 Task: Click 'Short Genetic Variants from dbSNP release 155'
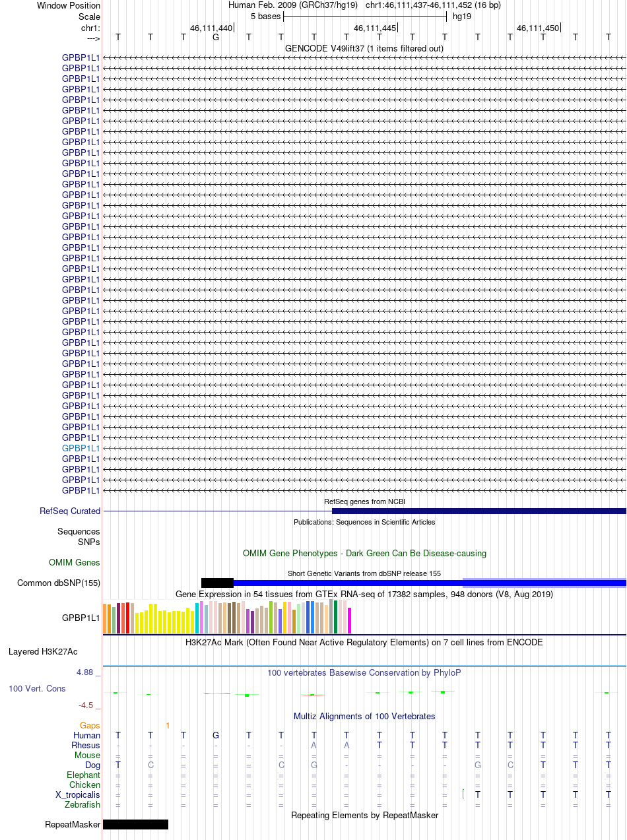coord(364,573)
